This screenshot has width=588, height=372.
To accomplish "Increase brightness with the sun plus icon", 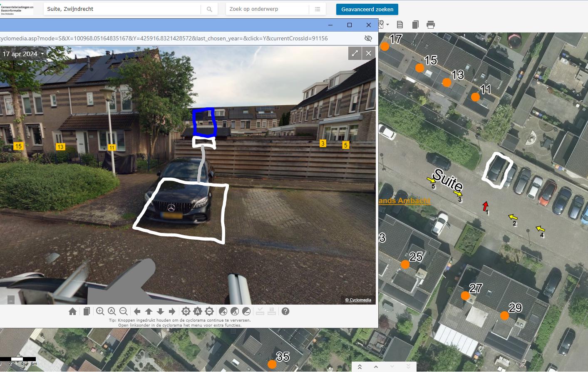I will click(x=186, y=311).
